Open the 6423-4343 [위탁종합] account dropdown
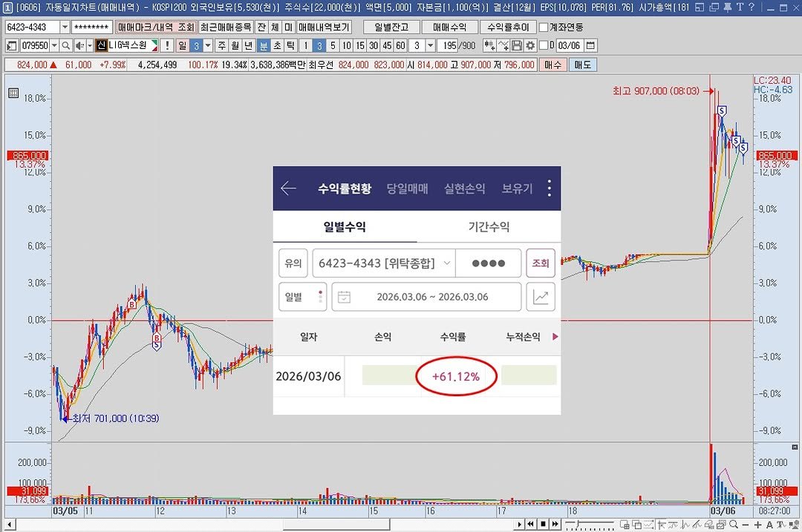This screenshot has width=802, height=532. [446, 263]
